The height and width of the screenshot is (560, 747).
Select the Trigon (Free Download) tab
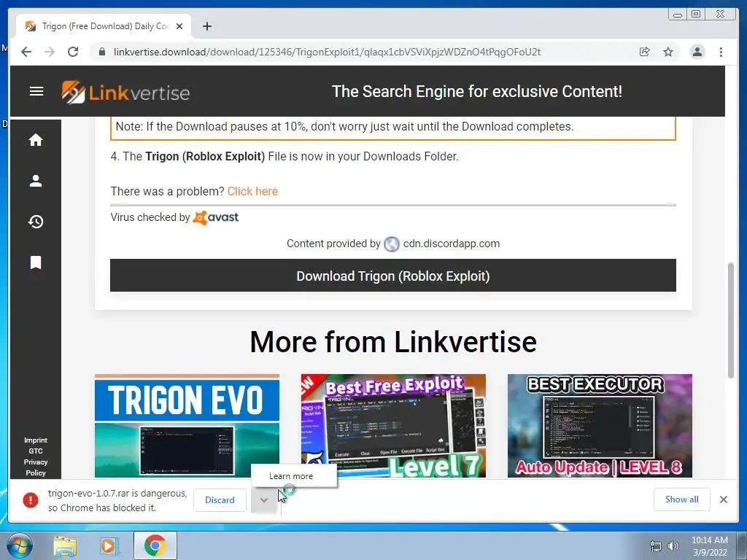[x=104, y=26]
